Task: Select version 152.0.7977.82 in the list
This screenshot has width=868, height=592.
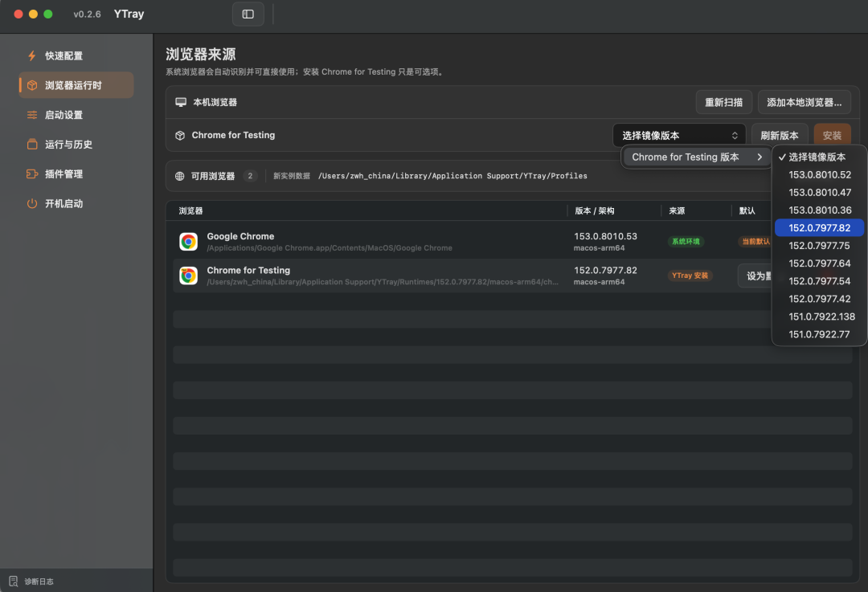Action: [819, 228]
